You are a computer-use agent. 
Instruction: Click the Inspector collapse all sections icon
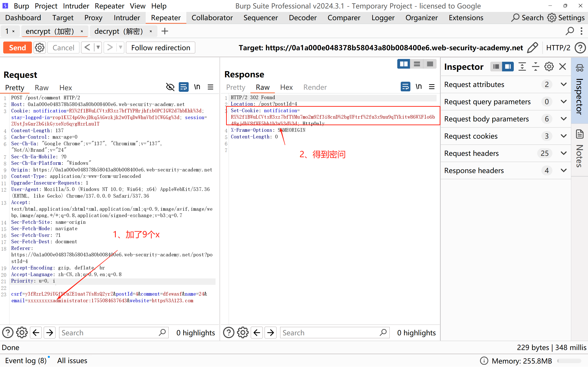(535, 67)
